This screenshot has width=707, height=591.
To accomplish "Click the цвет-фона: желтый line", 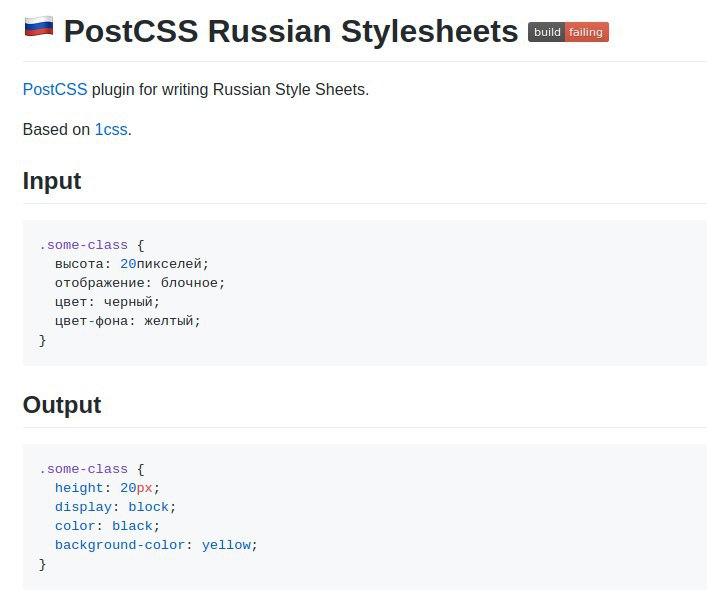I will click(x=128, y=321).
